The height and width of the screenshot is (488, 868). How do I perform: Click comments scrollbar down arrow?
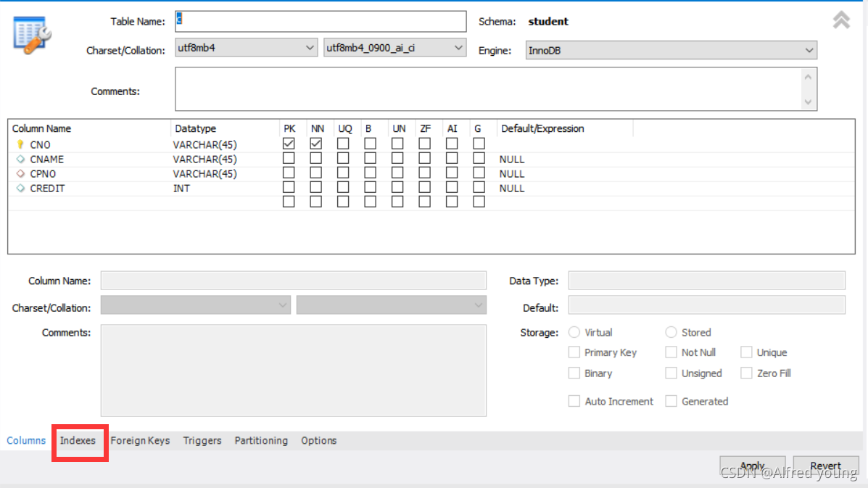tap(809, 102)
